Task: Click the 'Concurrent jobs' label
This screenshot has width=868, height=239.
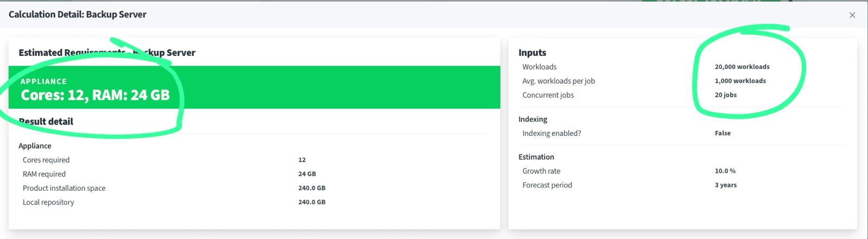Action: (548, 95)
